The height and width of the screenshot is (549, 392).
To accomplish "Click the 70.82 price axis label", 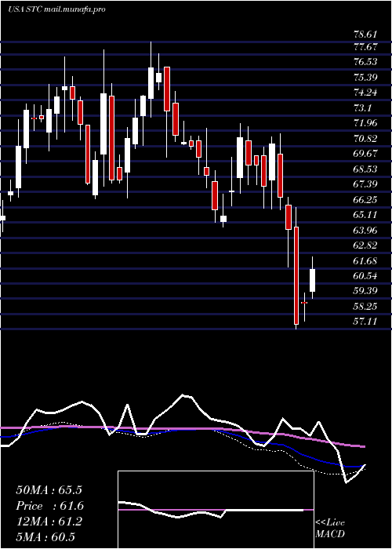I will (365, 138).
